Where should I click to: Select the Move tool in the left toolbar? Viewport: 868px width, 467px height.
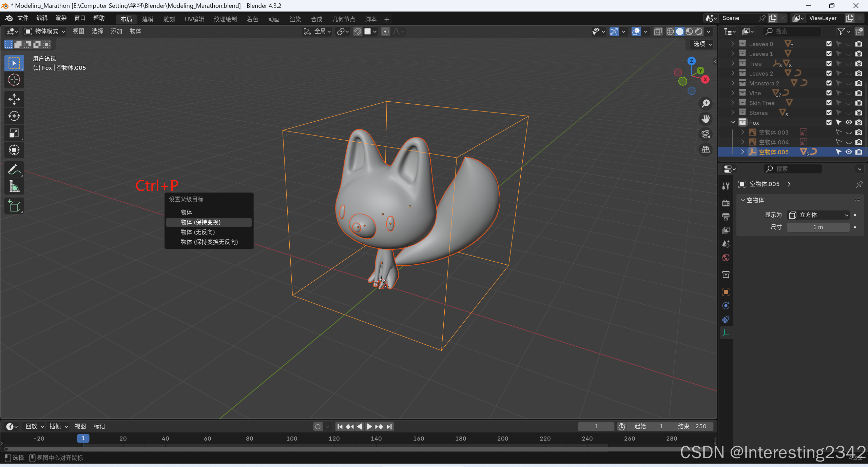[14, 99]
